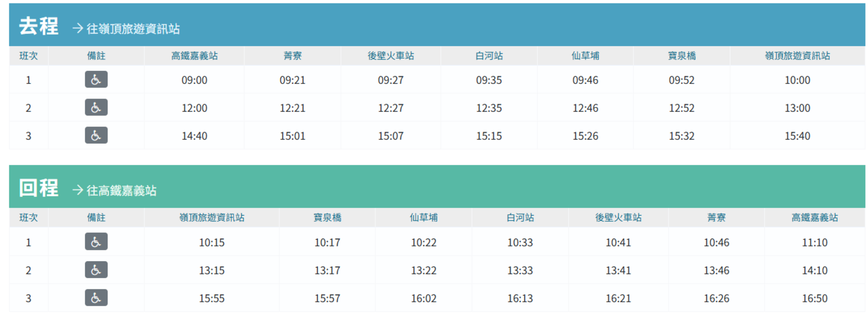Click the 13:00 arrival time at 嶺頂旅遊資訊站
The height and width of the screenshot is (319, 868).
click(x=797, y=108)
